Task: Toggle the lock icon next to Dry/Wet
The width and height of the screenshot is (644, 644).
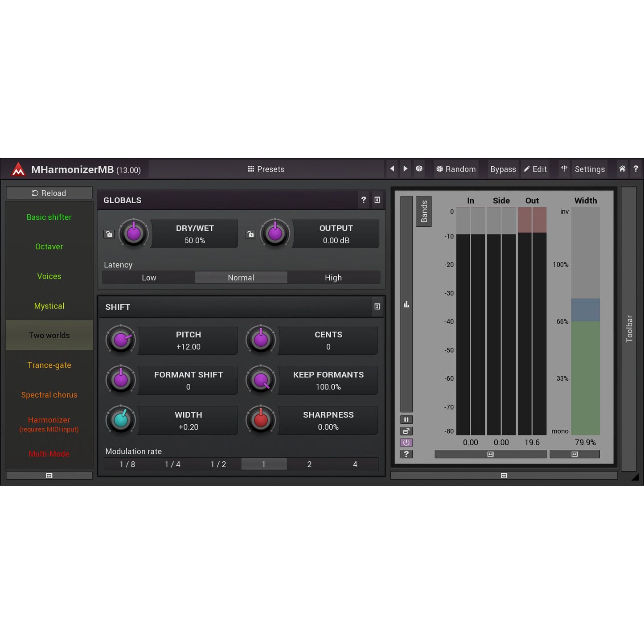Action: 109,234
